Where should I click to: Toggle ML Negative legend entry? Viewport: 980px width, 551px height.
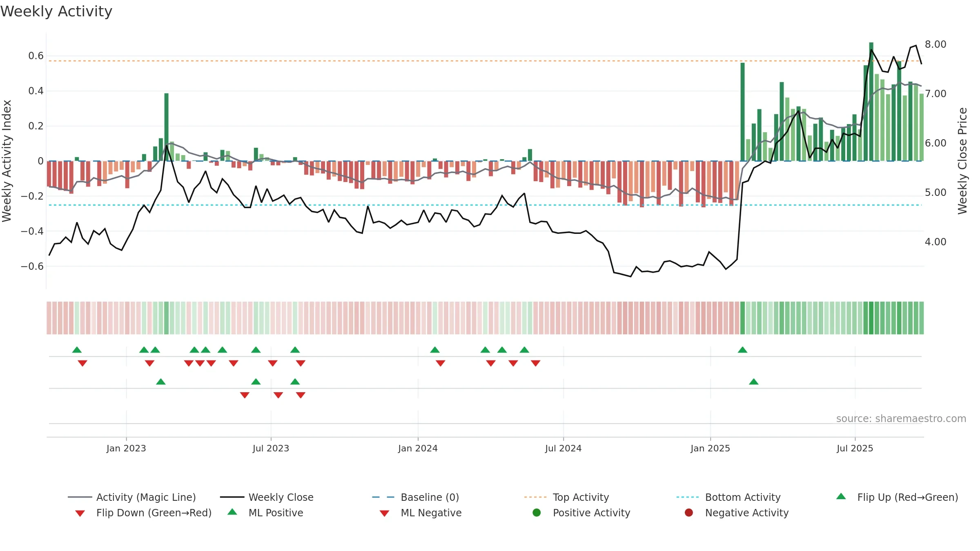pyautogui.click(x=421, y=513)
